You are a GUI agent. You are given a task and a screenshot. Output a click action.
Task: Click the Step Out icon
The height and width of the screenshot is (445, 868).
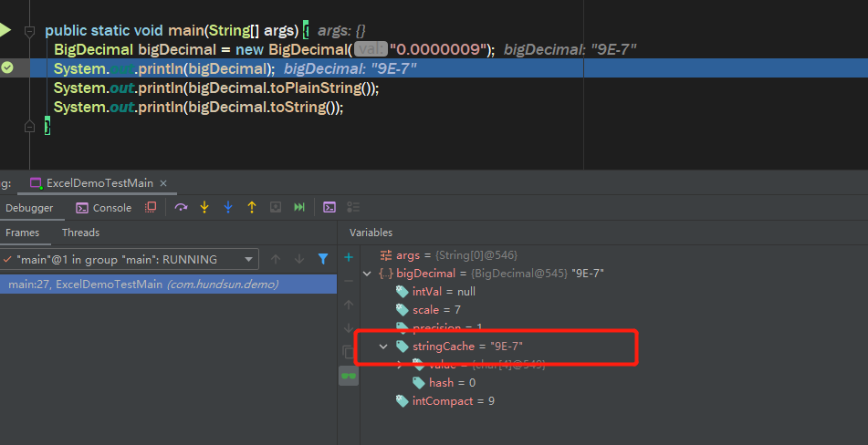(252, 207)
